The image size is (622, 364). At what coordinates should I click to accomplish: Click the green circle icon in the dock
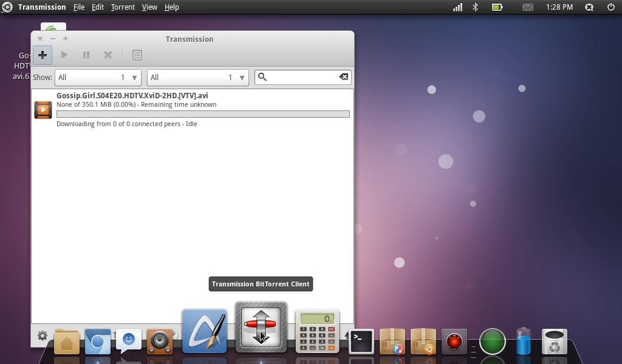492,342
